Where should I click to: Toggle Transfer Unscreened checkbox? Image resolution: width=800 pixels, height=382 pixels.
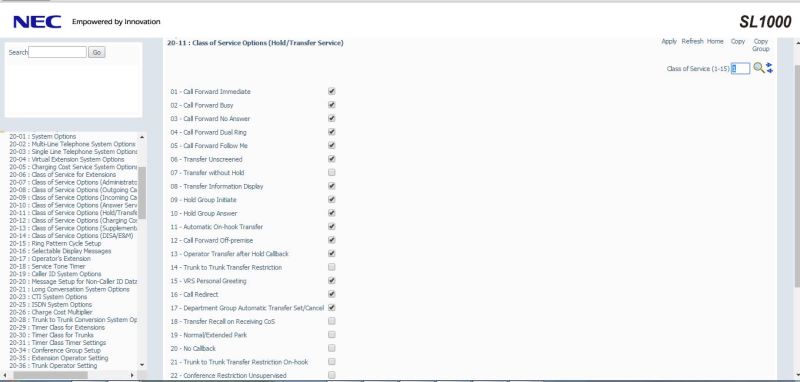(x=332, y=159)
